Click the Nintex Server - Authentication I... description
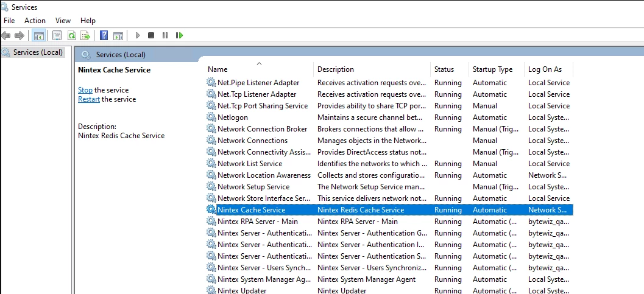644x294 pixels. click(372, 244)
